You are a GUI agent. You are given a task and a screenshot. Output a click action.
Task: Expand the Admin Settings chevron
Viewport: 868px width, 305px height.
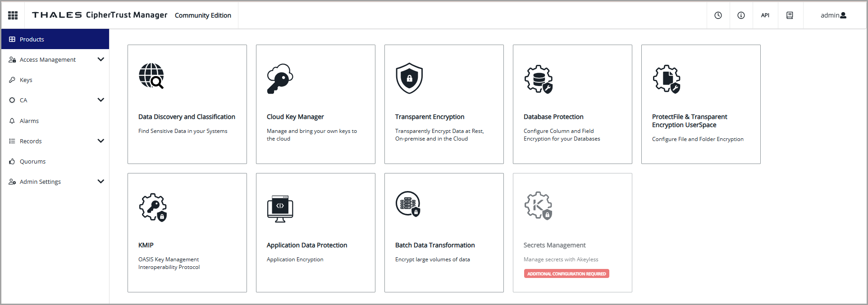click(x=101, y=182)
